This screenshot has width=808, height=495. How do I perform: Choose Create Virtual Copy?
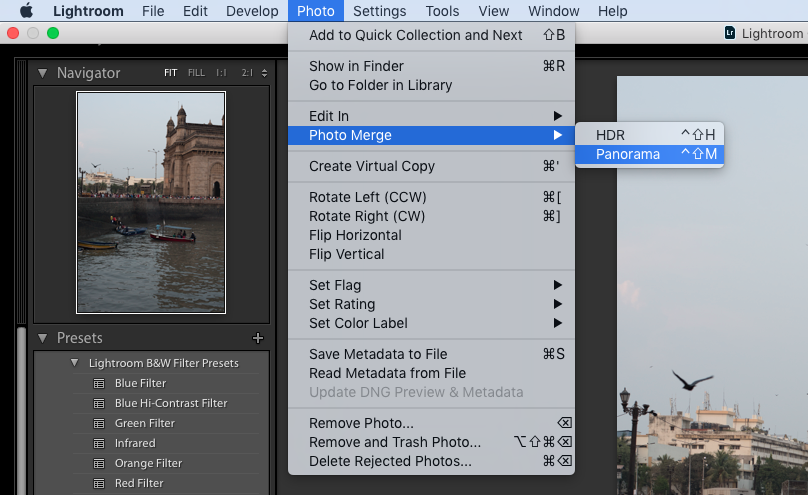click(431, 166)
